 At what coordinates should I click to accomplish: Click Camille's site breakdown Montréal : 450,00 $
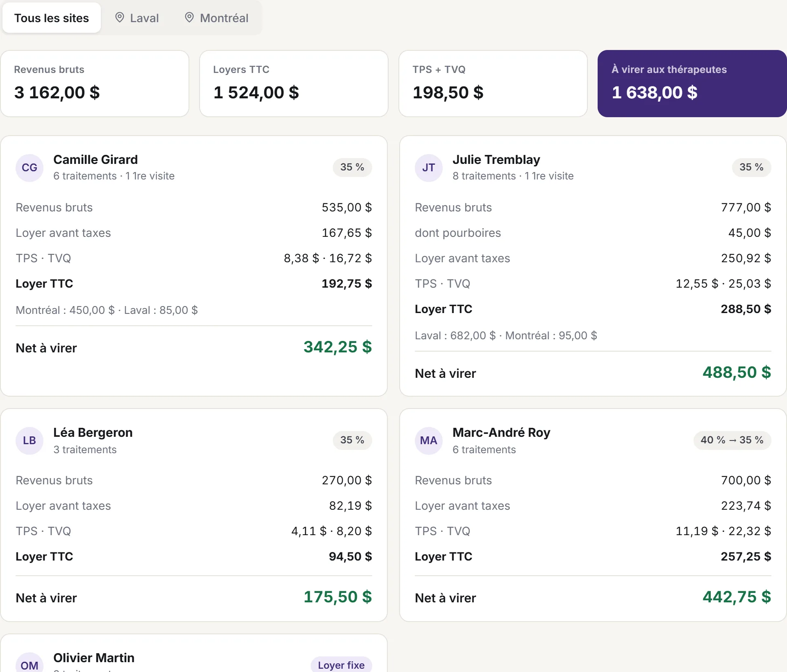click(65, 310)
